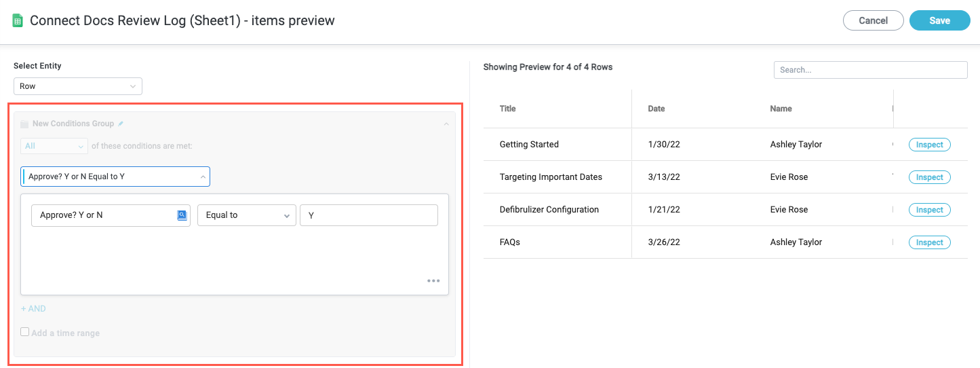Click the pencil icon to rename conditions group
Viewport: 980px width, 368px height.
tap(121, 124)
